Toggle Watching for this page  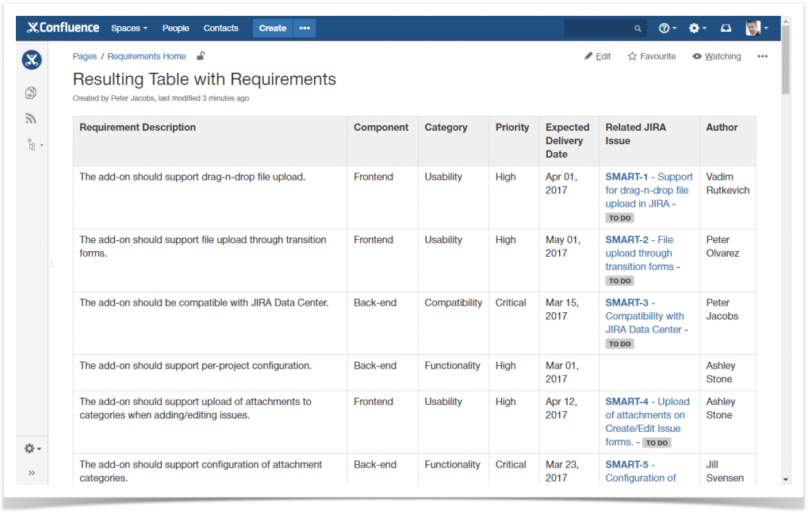click(716, 56)
